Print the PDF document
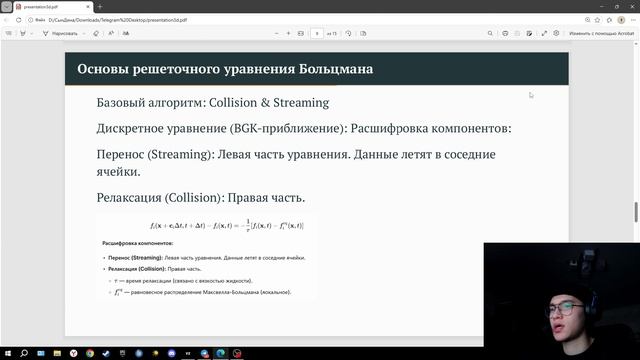Viewport: 640px width, 360px height. (505, 33)
